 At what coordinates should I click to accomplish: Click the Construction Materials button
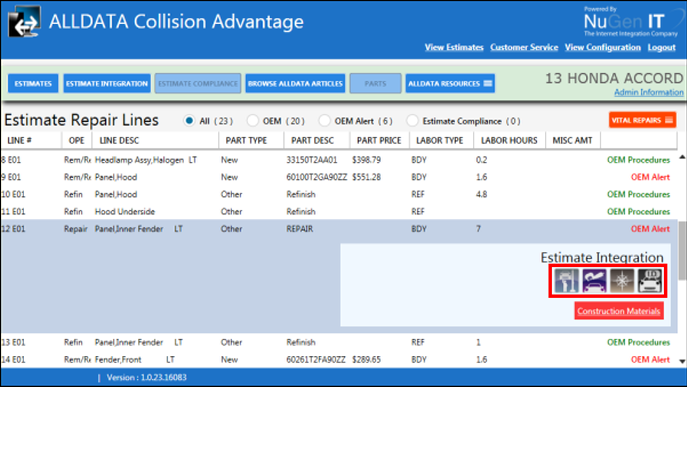[619, 311]
